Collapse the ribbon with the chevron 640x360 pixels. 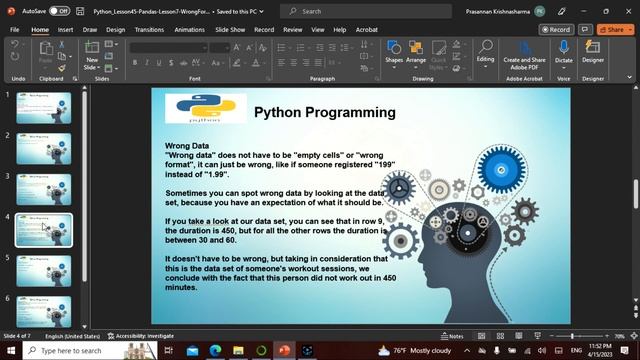[629, 77]
